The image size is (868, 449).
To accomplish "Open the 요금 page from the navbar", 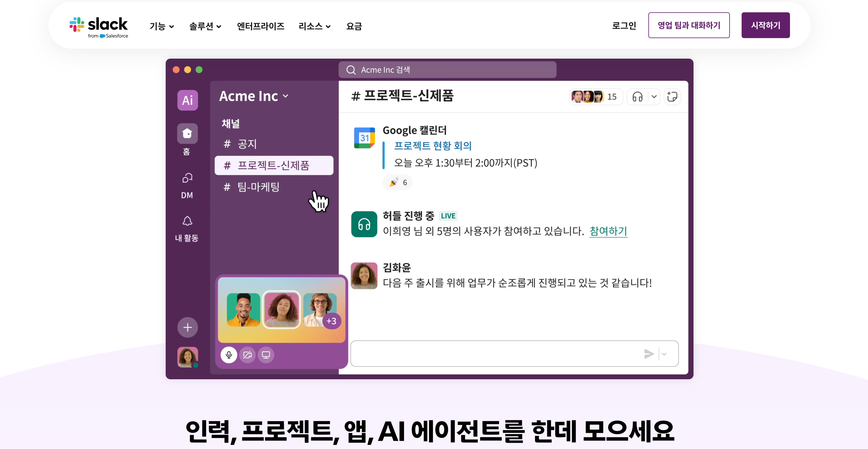I will click(354, 27).
